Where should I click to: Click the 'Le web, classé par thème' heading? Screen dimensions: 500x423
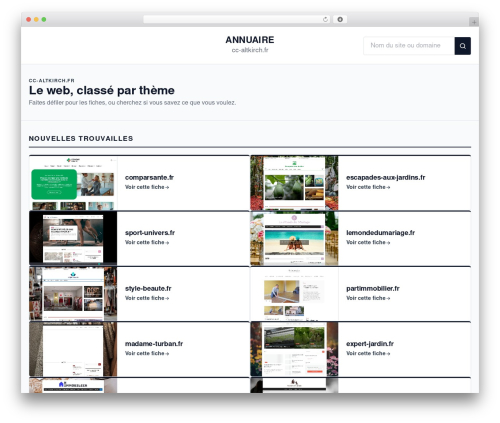[x=102, y=90]
